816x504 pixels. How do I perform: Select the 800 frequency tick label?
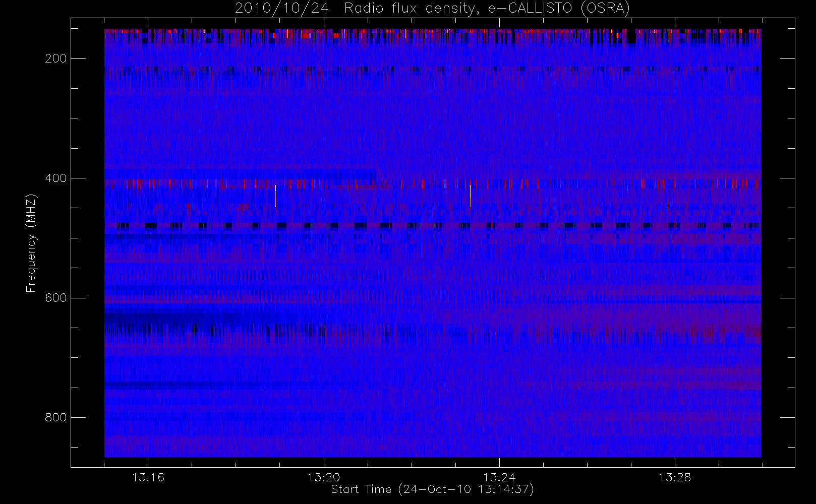pyautogui.click(x=55, y=418)
